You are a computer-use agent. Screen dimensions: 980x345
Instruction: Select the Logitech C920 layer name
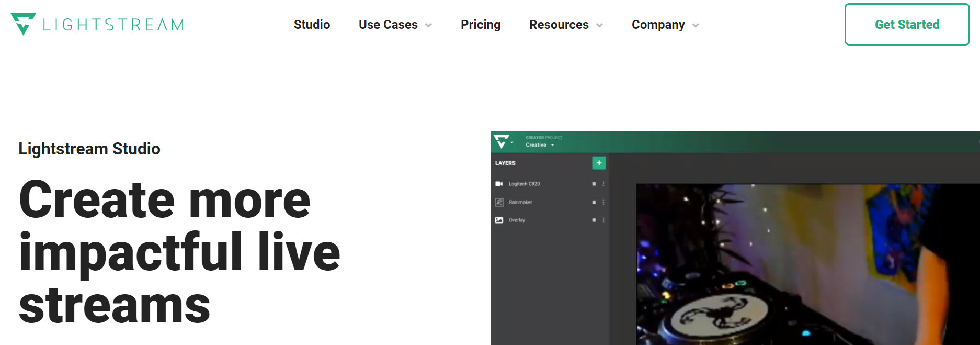[524, 184]
